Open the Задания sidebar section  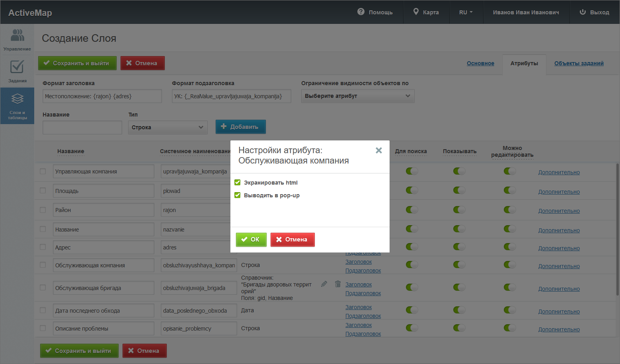(x=17, y=72)
